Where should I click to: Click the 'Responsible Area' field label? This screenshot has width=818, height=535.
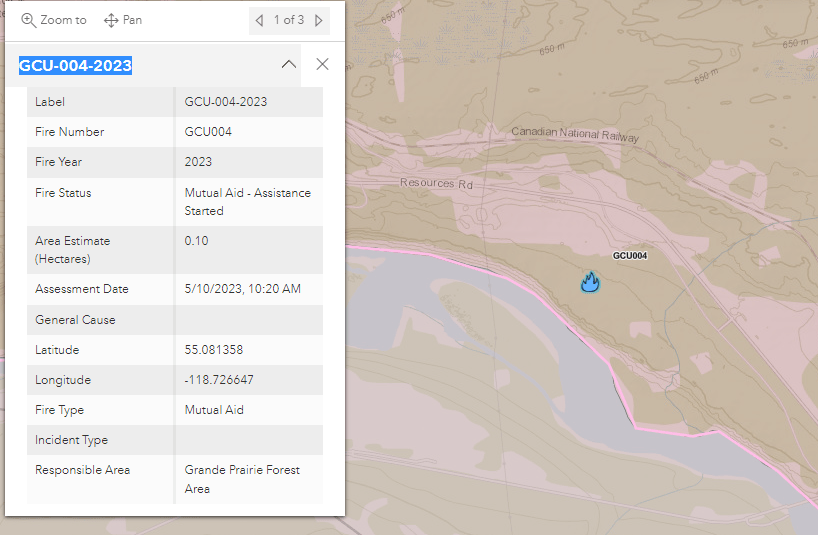click(82, 470)
